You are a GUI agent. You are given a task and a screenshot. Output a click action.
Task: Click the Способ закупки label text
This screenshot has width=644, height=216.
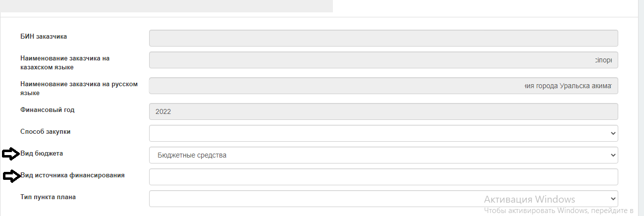[45, 131]
